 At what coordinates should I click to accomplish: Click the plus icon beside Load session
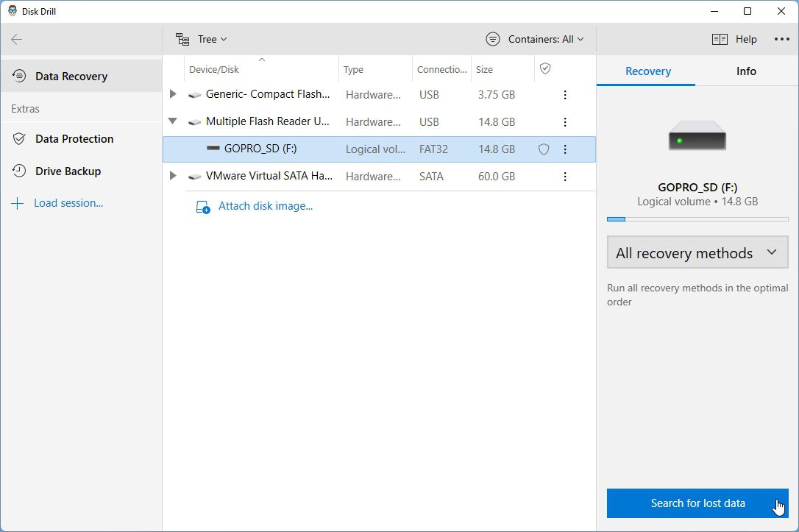point(18,203)
